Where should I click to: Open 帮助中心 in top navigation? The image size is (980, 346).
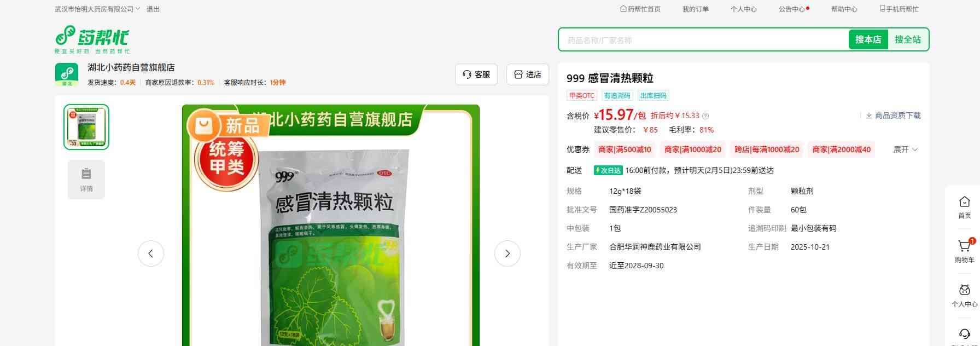point(844,9)
